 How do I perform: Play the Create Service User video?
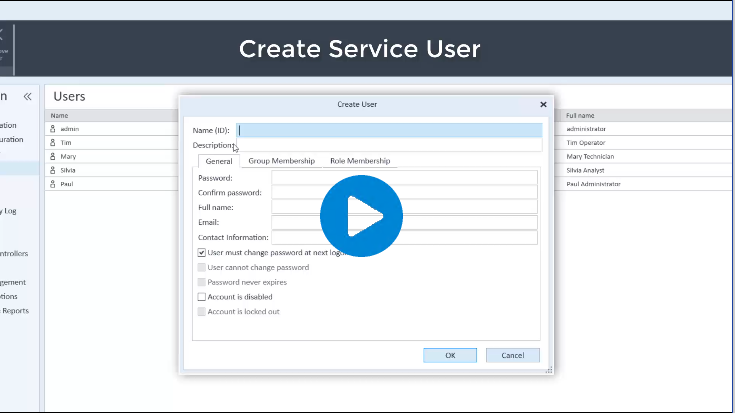pos(361,216)
